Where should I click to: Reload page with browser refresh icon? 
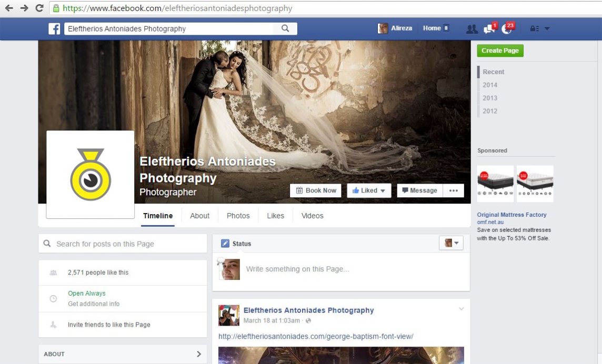39,8
